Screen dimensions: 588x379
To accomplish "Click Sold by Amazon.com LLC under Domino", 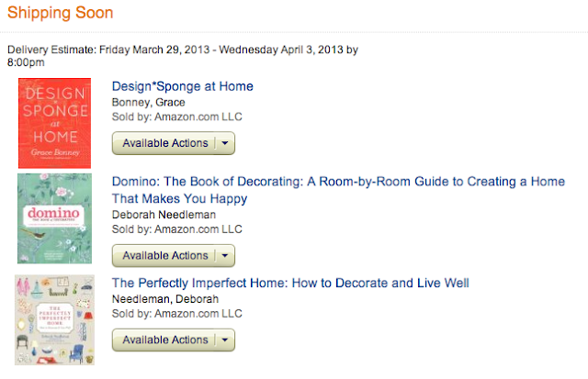I will pyautogui.click(x=176, y=229).
